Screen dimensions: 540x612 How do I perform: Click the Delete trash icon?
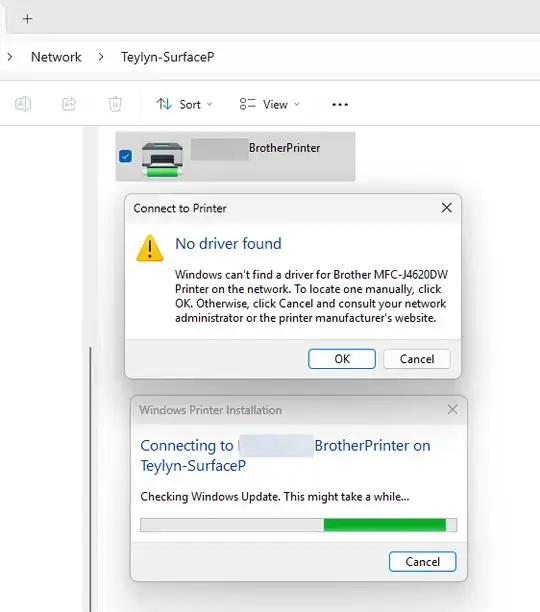115,104
